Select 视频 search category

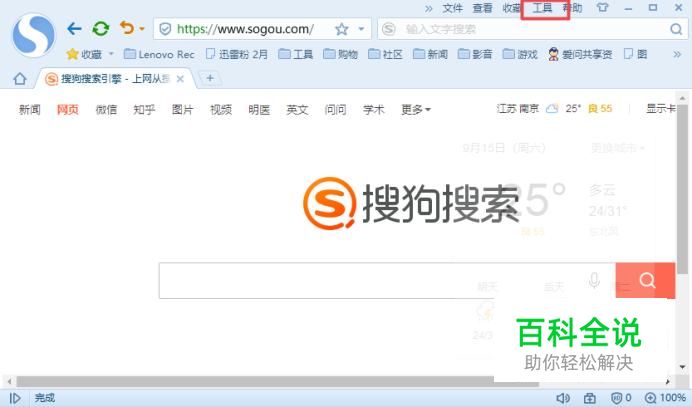221,109
